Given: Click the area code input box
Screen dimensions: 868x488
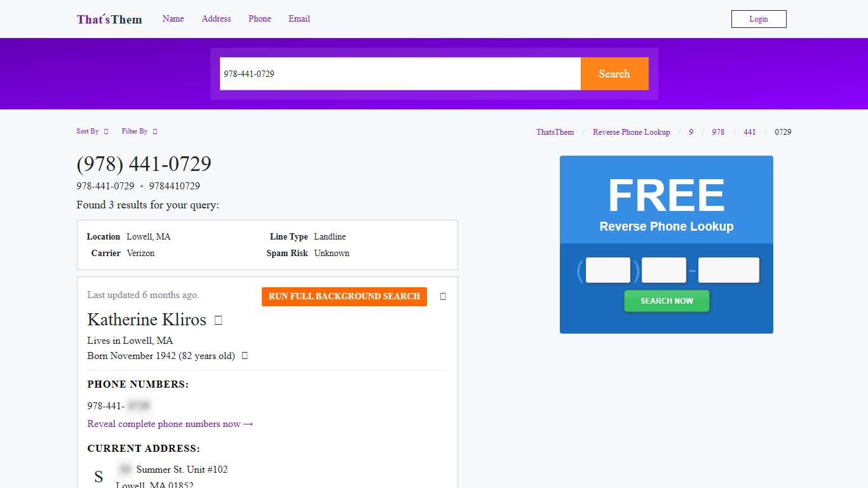Looking at the screenshot, I should click(x=607, y=270).
